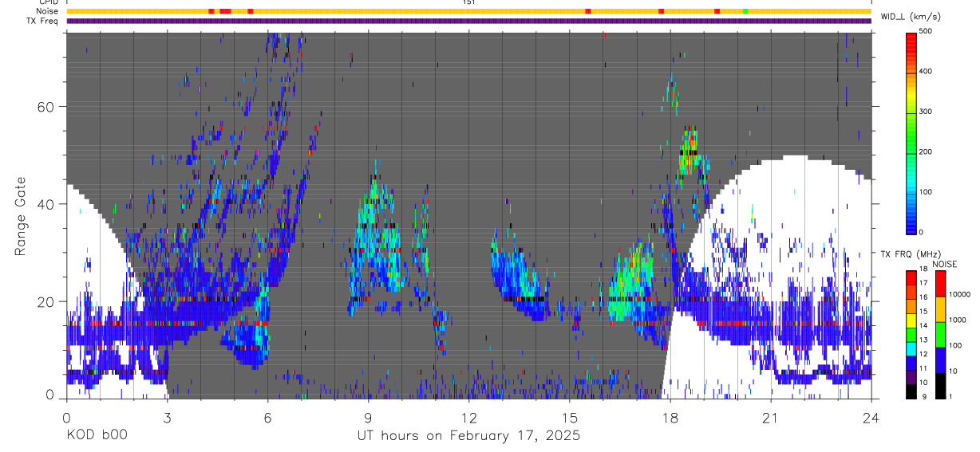
Task: Click the '3' hour tick on time axis
Action: pos(167,417)
